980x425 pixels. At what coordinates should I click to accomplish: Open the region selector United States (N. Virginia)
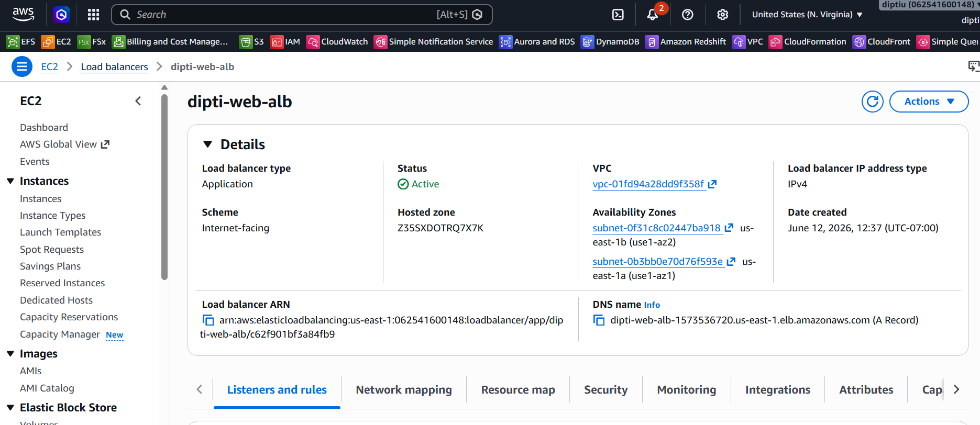pyautogui.click(x=807, y=15)
